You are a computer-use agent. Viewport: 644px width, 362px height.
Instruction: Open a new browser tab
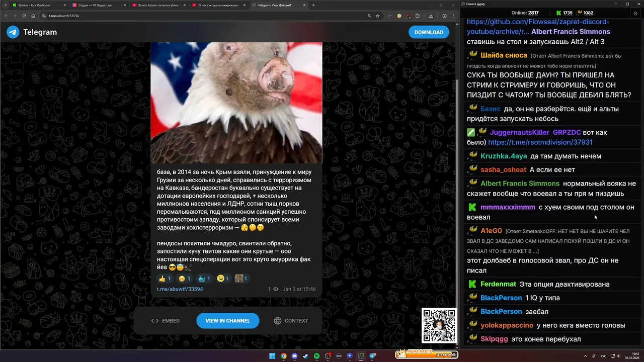point(313,5)
